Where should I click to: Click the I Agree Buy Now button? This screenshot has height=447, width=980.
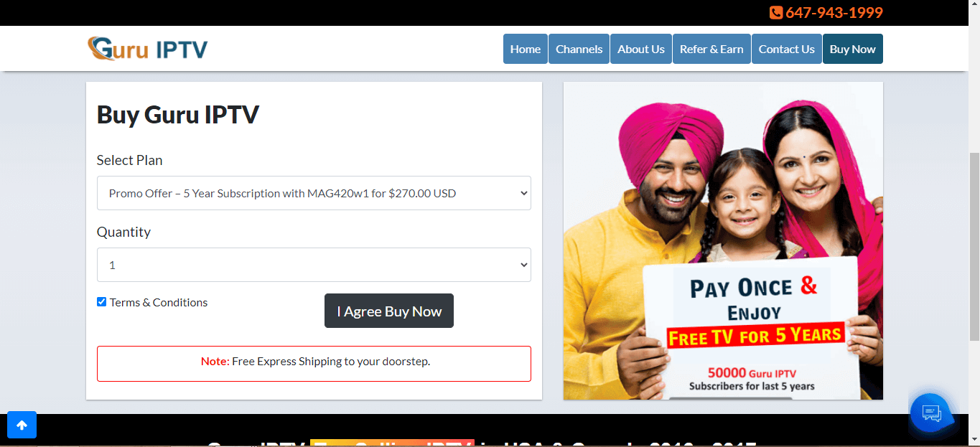389,311
